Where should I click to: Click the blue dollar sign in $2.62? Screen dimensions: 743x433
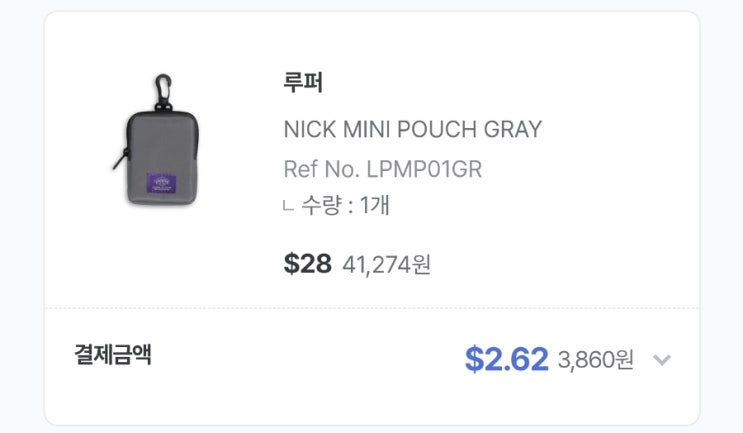click(x=474, y=359)
